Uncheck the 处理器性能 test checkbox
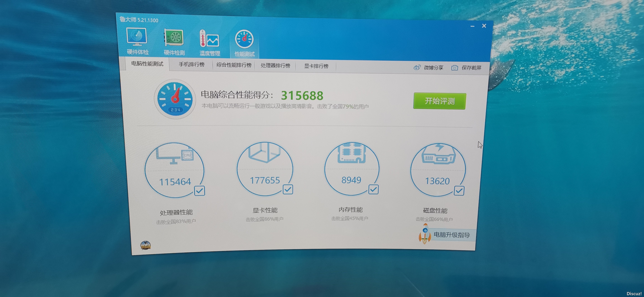Viewport: 644px width, 297px height. (199, 191)
